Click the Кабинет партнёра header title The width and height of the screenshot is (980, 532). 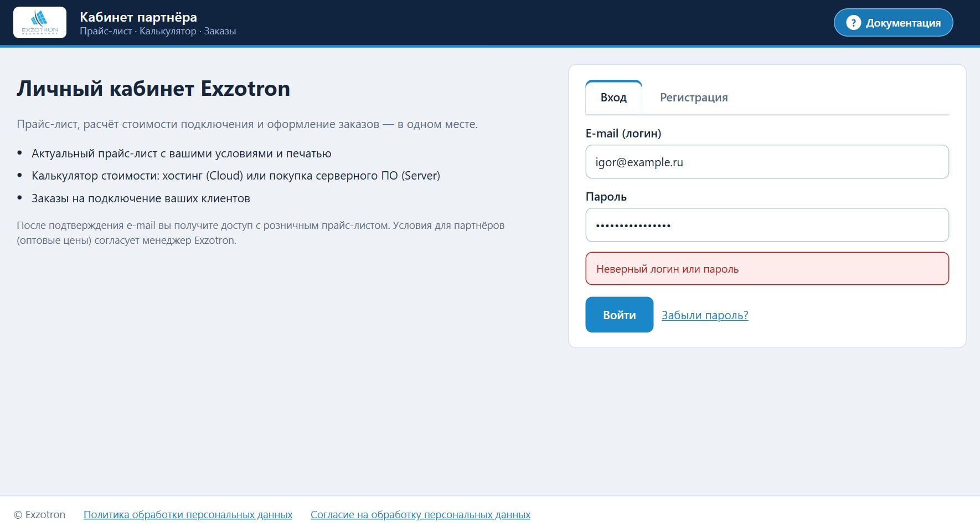138,17
